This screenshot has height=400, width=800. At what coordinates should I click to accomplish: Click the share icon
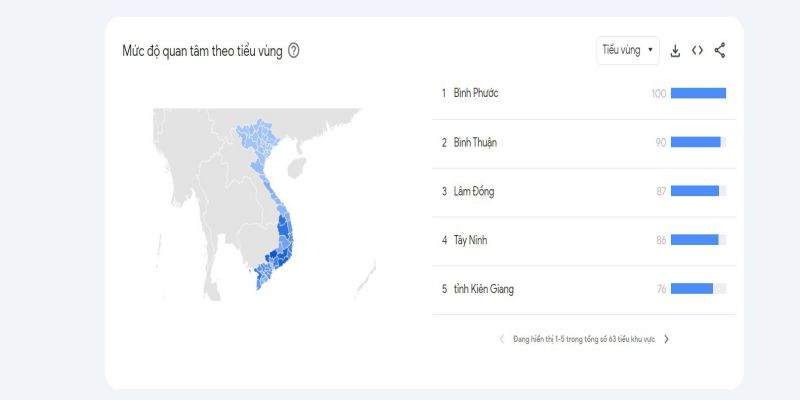720,51
